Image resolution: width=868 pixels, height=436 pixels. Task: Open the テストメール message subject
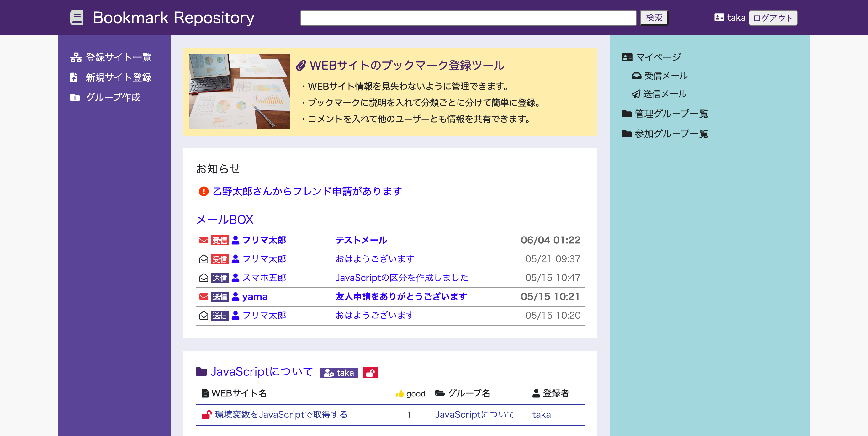361,240
